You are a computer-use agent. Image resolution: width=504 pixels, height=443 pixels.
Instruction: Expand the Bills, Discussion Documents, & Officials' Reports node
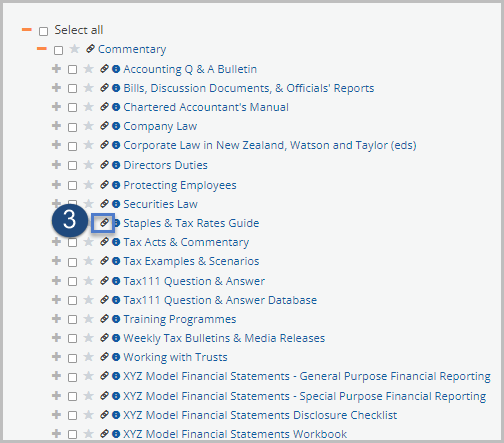(x=57, y=88)
